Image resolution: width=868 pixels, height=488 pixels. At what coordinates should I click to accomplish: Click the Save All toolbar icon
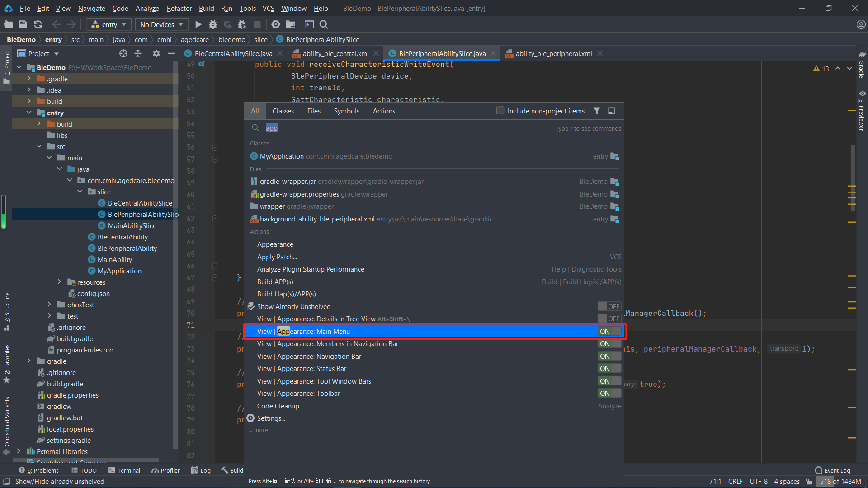(23, 24)
